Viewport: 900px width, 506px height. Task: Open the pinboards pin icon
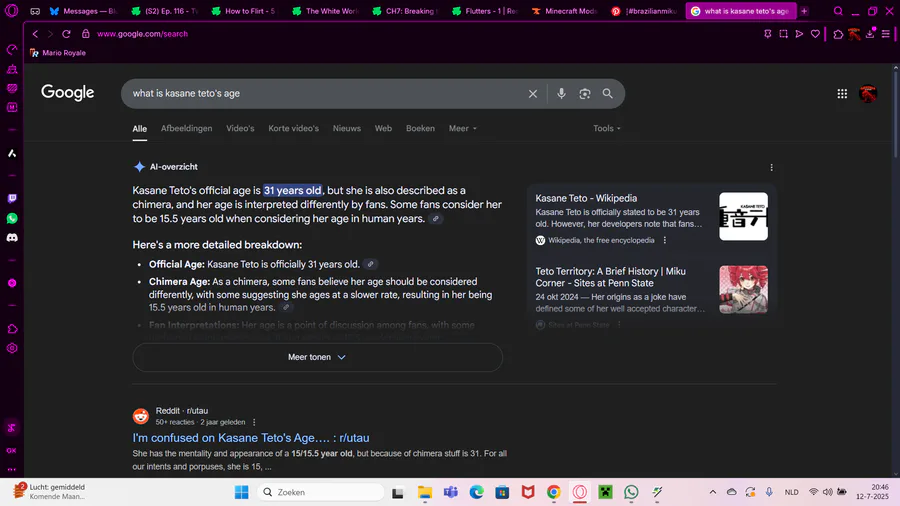pos(767,34)
